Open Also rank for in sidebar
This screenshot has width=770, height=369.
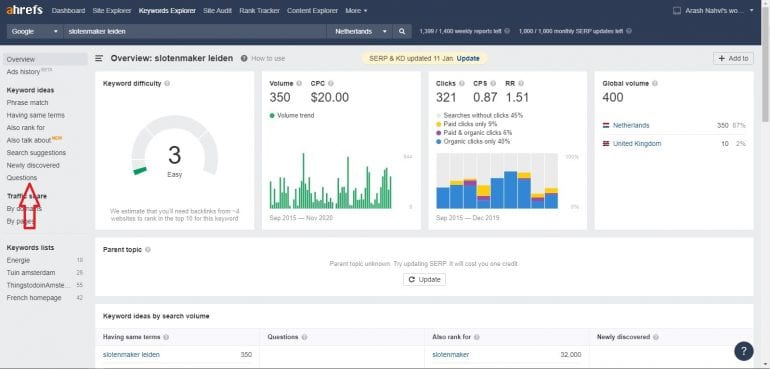click(26, 127)
